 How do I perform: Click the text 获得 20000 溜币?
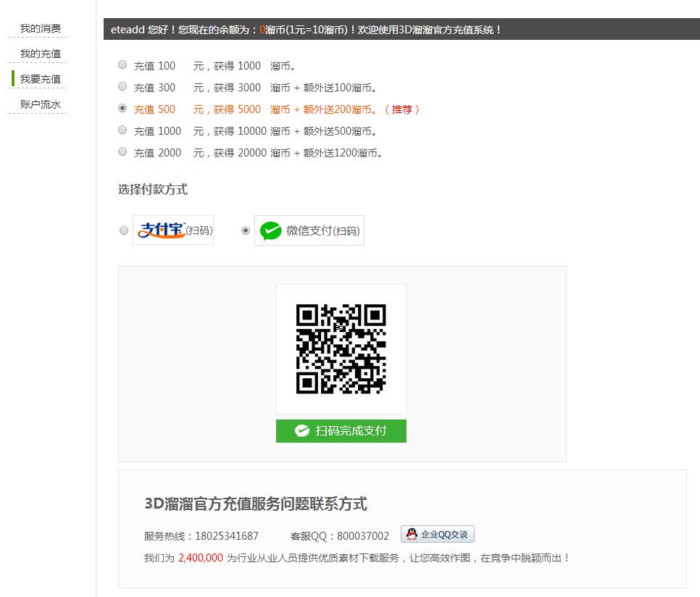(251, 153)
